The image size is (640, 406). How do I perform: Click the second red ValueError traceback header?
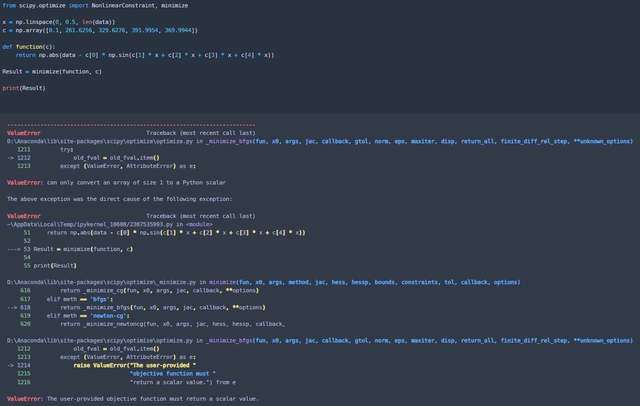(x=24, y=216)
